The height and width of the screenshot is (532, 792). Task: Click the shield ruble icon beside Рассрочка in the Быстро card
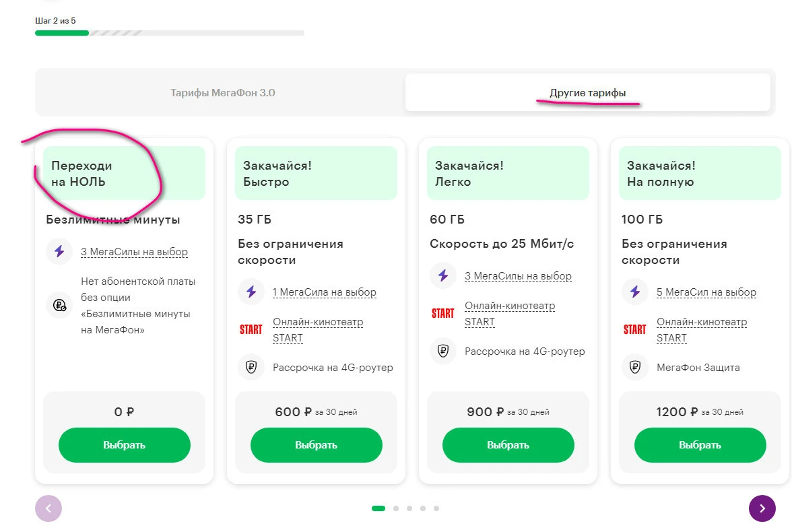pyautogui.click(x=251, y=367)
